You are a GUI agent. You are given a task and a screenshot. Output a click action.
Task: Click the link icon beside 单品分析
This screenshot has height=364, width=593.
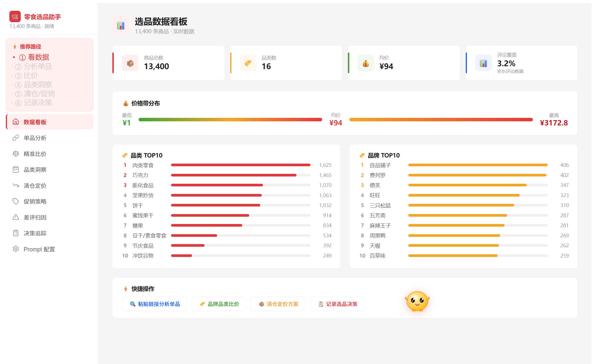[16, 138]
